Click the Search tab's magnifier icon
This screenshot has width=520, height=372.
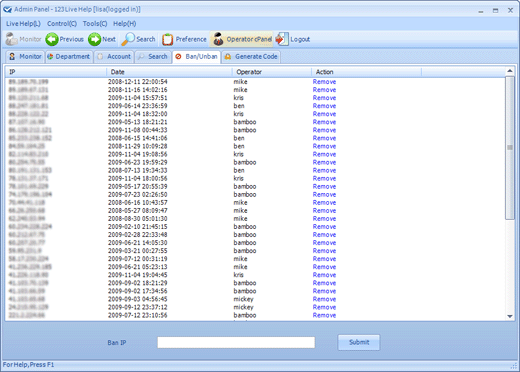141,57
